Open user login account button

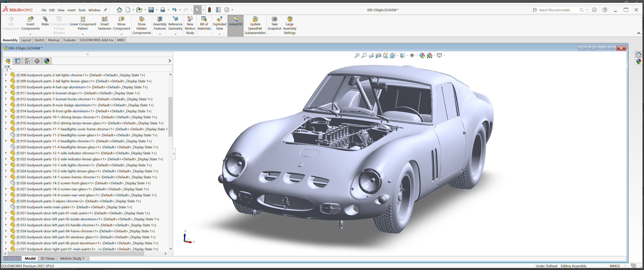(595, 10)
